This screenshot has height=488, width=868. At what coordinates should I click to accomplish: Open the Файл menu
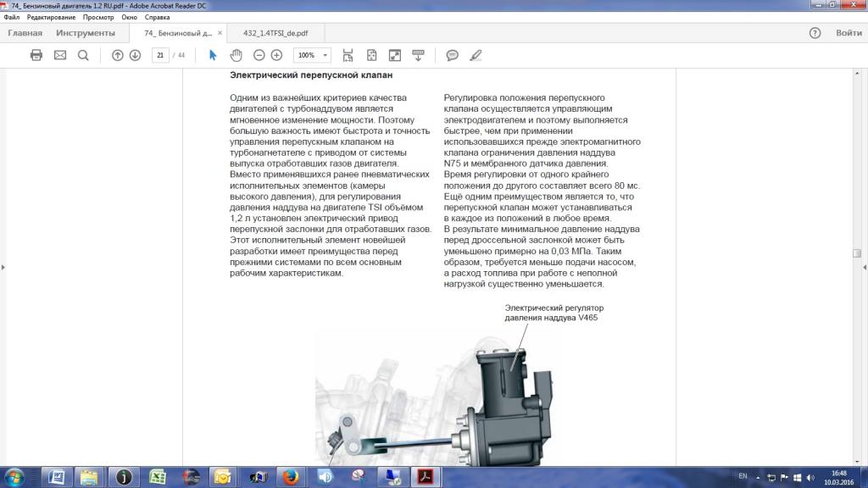(12, 17)
